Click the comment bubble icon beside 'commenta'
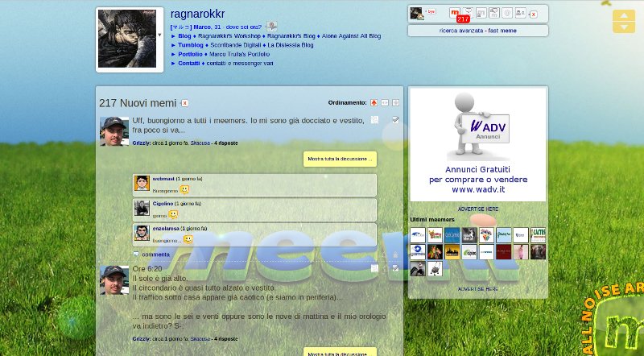The height and width of the screenshot is (356, 644). pyautogui.click(x=136, y=254)
